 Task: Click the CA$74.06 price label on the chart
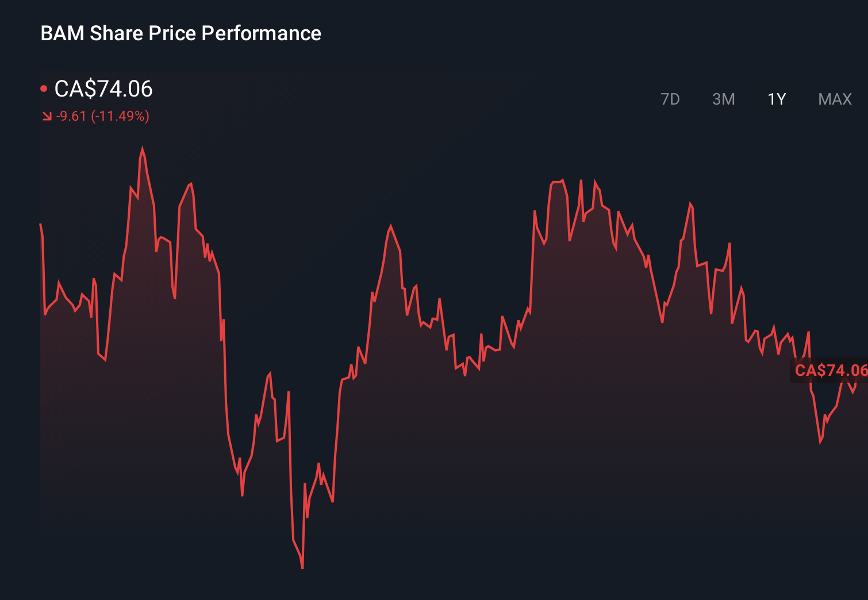pyautogui.click(x=830, y=371)
